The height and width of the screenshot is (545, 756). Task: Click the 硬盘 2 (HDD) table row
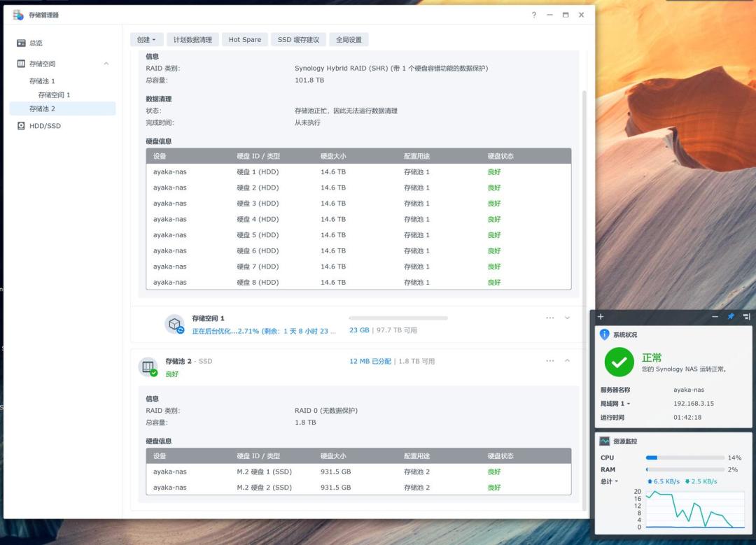358,187
